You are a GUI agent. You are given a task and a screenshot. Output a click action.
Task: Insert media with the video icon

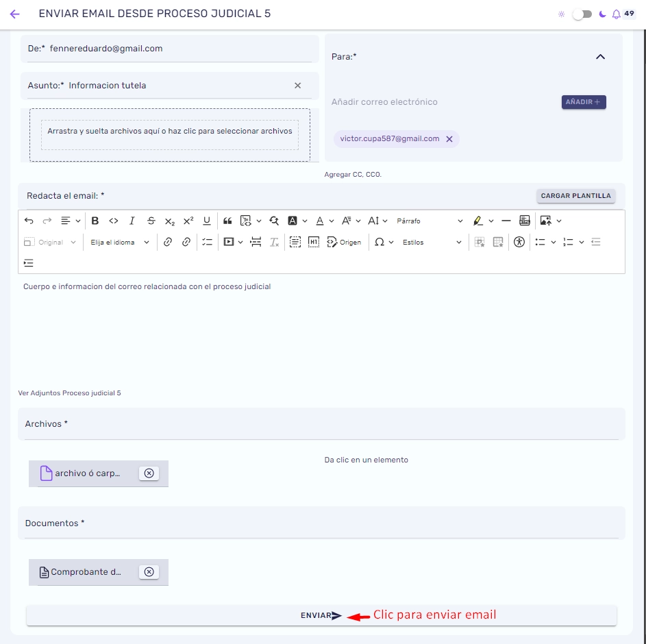(x=229, y=243)
